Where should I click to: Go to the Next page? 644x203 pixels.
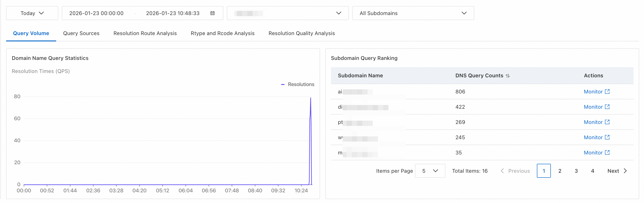pos(617,171)
